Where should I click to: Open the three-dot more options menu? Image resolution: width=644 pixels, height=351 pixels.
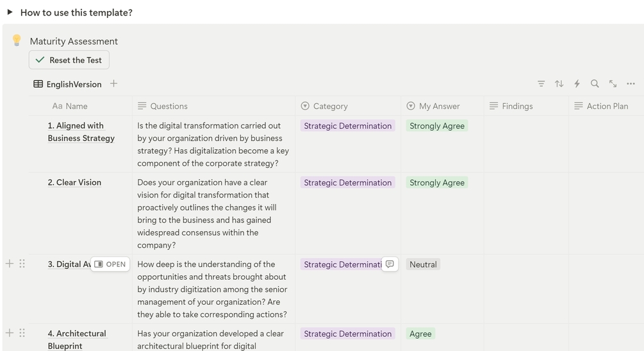point(631,84)
